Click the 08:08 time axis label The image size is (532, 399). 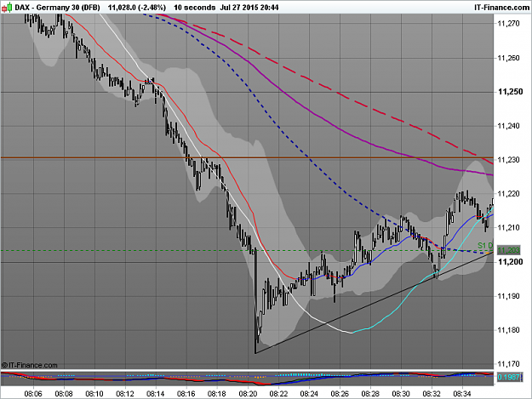[64, 394]
